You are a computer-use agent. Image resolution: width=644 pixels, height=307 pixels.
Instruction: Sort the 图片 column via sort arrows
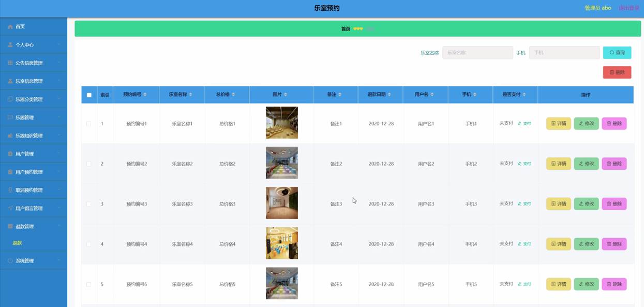(x=286, y=95)
